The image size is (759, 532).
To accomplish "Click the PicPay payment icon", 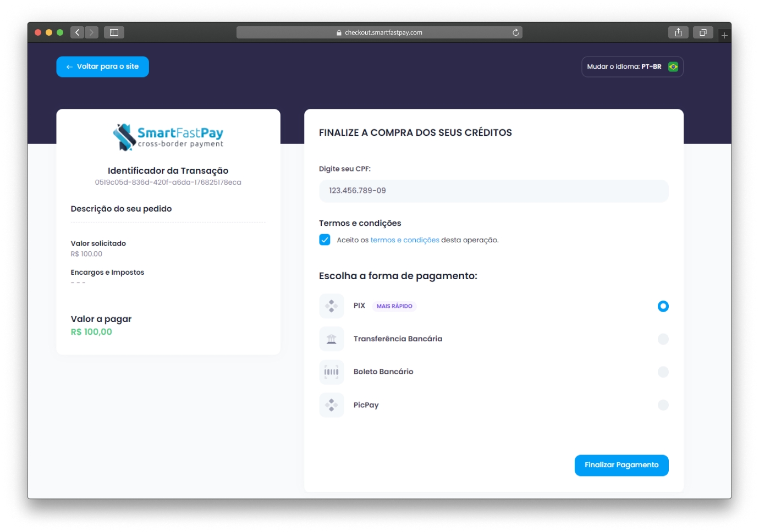I will (x=331, y=405).
